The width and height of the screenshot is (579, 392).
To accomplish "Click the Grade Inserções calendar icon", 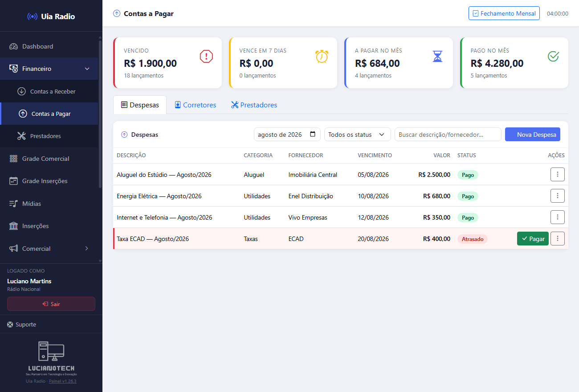I will [x=13, y=181].
